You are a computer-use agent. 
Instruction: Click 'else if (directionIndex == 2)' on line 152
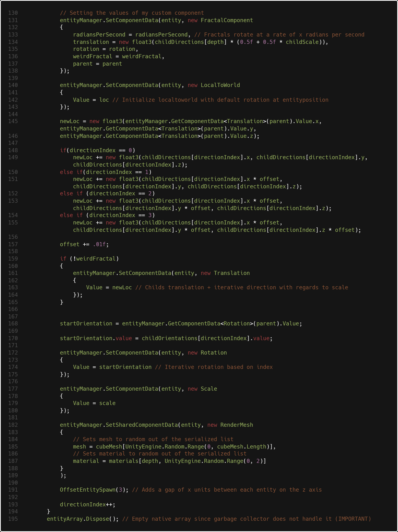(107, 193)
